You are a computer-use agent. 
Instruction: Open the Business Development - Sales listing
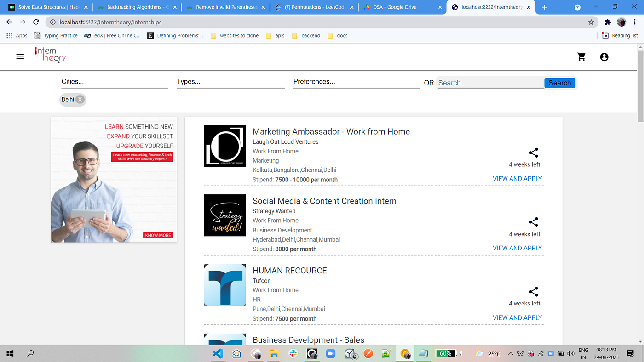[308, 340]
